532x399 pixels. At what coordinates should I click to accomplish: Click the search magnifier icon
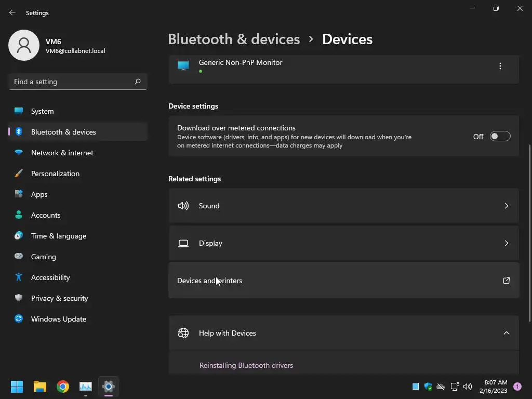point(138,82)
